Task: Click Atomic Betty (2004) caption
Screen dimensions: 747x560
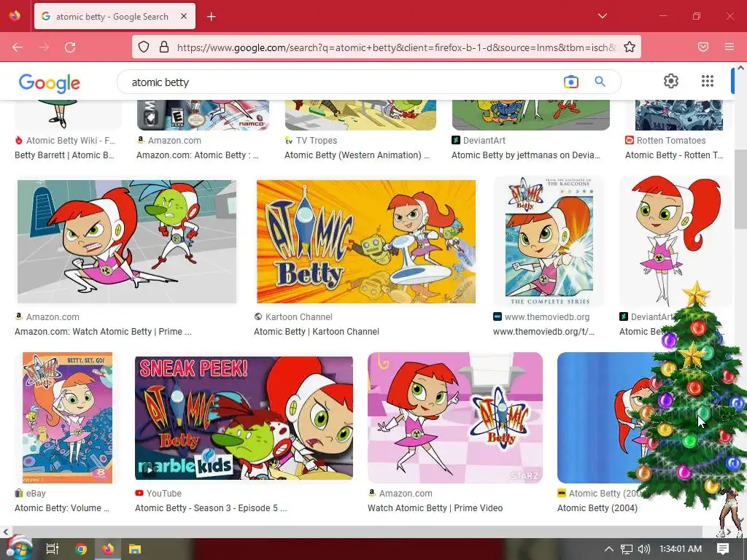Action: pos(597,507)
